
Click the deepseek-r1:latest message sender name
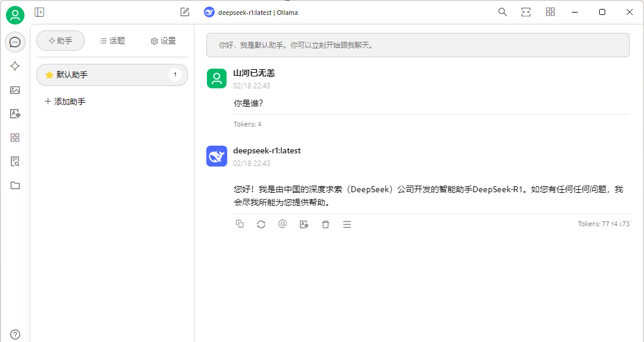(x=267, y=151)
